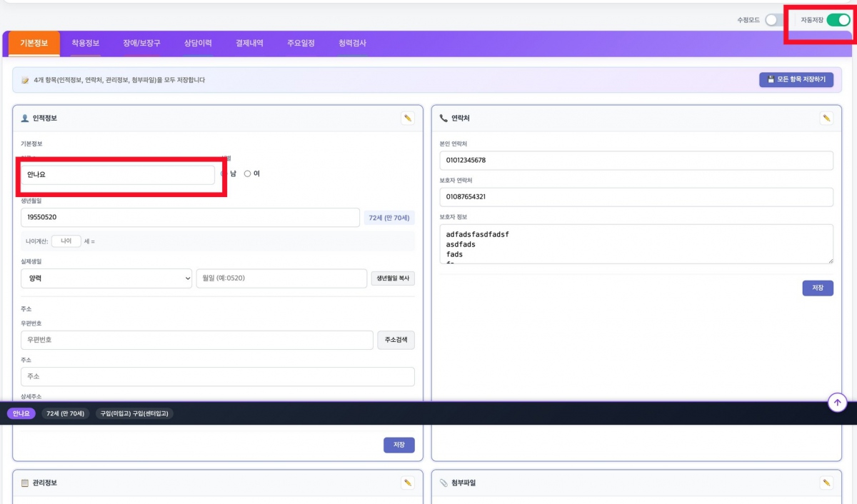Viewport: 857px width, 504px height.
Task: Open the 청력검사 tab
Action: click(x=352, y=44)
